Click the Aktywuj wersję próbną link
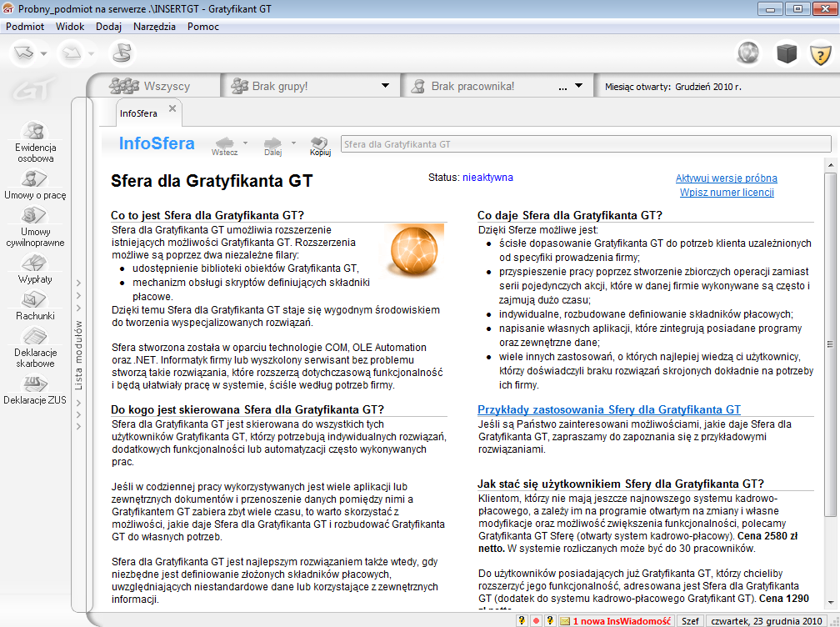 point(726,178)
